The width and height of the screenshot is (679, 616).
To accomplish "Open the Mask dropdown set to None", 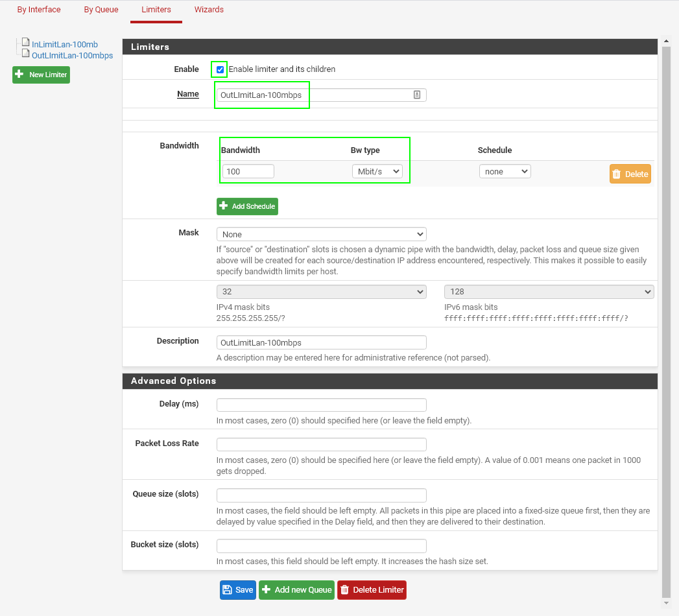I will 321,234.
